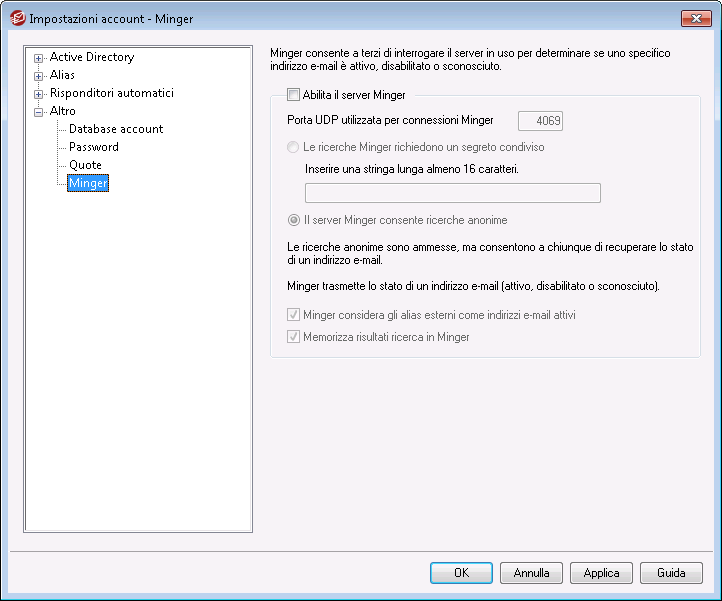Viewport: 722px width, 601px height.
Task: Click the UDP port field showing 4069
Action: click(x=540, y=121)
